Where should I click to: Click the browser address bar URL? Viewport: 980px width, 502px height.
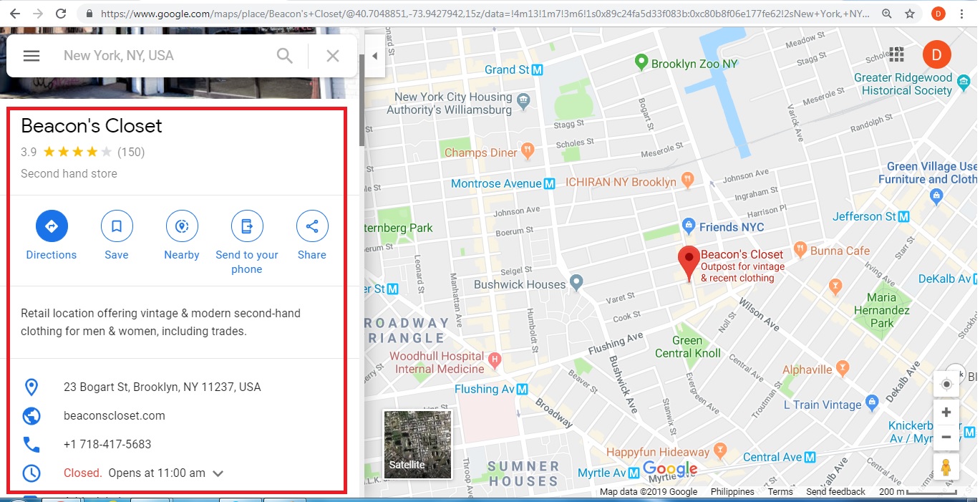point(483,14)
